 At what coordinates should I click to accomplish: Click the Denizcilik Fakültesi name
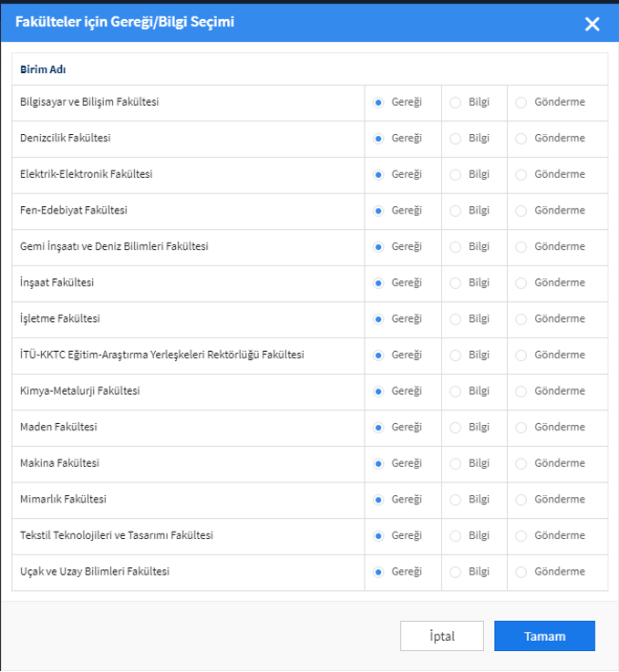[65, 138]
